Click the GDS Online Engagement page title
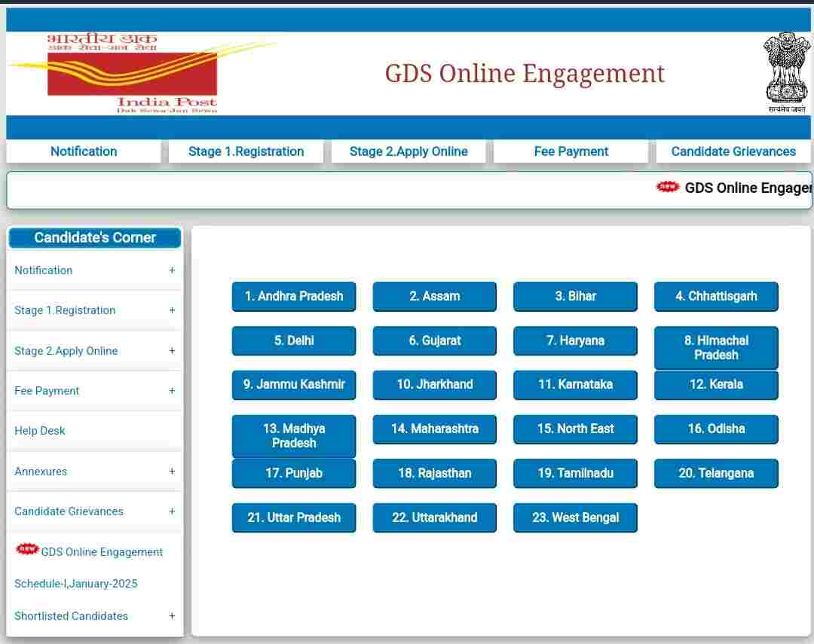This screenshot has height=644, width=814. [525, 74]
